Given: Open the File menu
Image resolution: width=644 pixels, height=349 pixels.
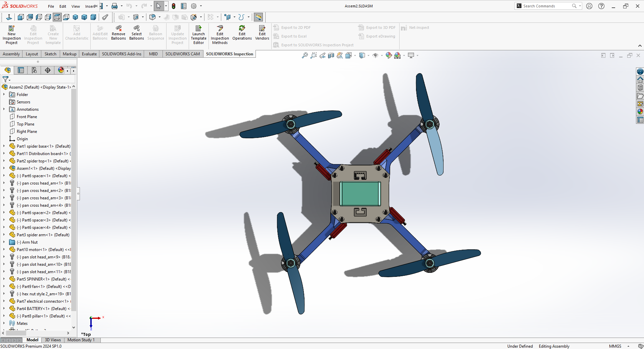Looking at the screenshot, I should click(51, 6).
